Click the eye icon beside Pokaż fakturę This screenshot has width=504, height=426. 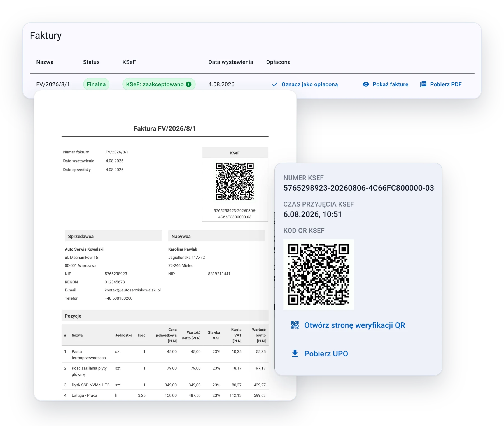366,84
